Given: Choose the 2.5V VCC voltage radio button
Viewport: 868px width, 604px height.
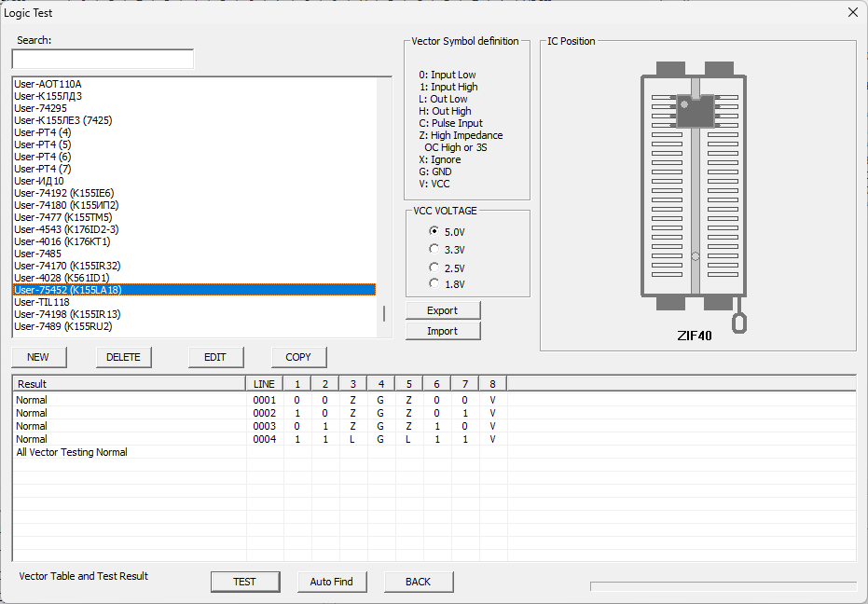Looking at the screenshot, I should pyautogui.click(x=434, y=268).
